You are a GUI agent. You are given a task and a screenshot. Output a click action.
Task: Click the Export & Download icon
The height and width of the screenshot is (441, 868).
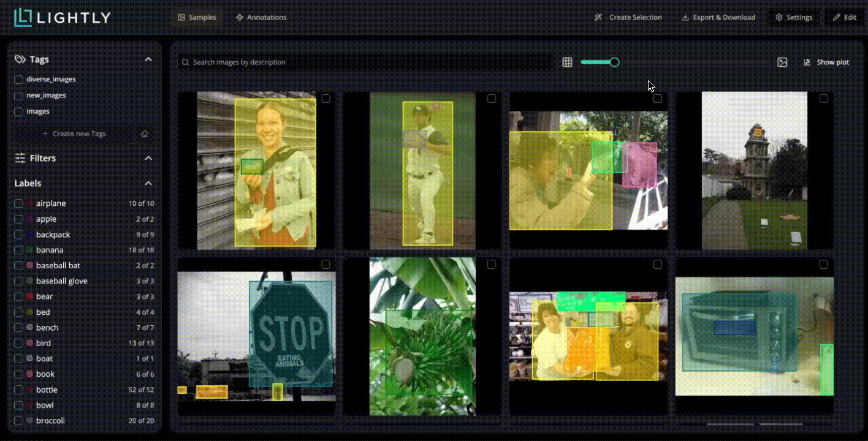coord(685,17)
